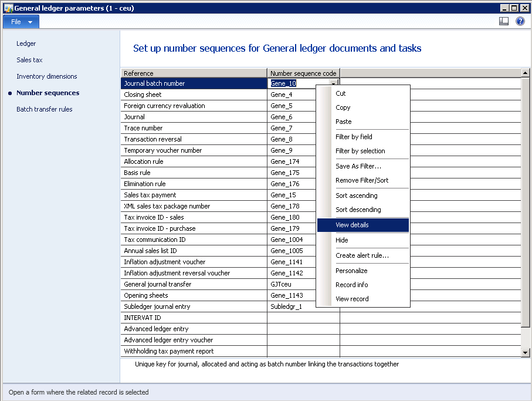Select Record info menu item
Viewport: 532px width, 401px height.
coord(351,285)
